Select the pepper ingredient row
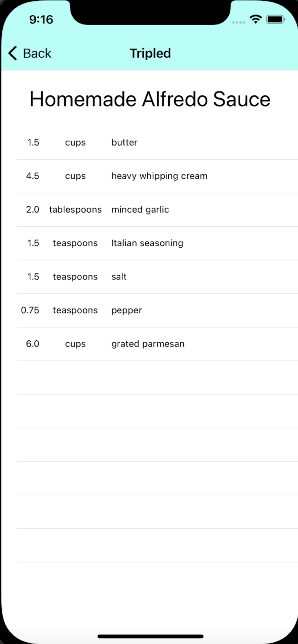The image size is (298, 644). (157, 310)
